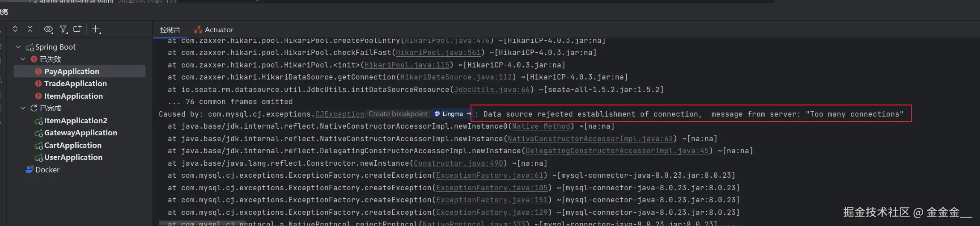Click the 'Too many connections' error message text

[x=854, y=114]
